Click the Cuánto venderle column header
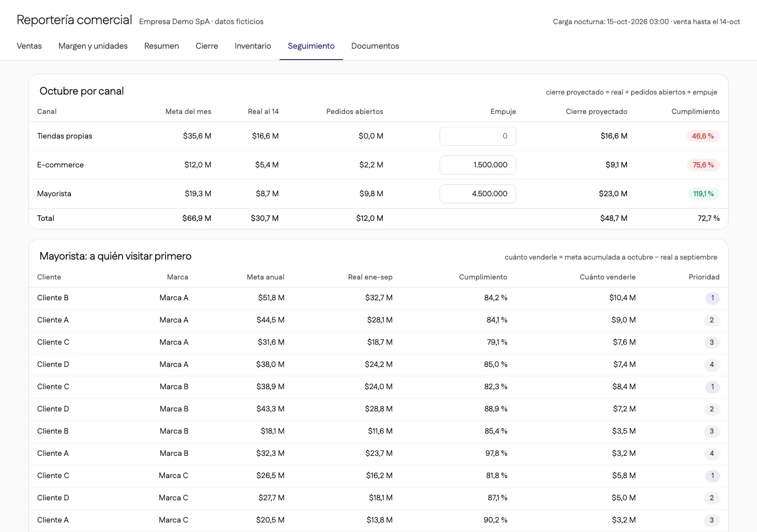The width and height of the screenshot is (757, 532). 607,277
